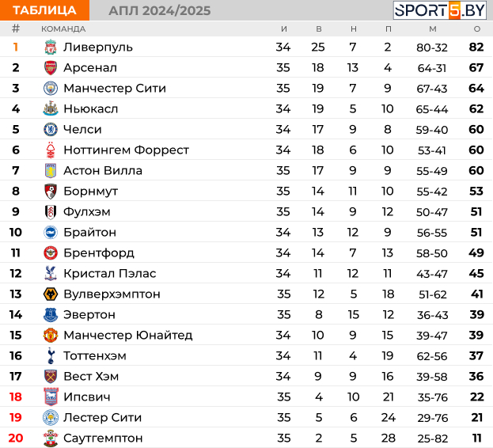Select Ipswich red position number 18
The height and width of the screenshot is (448, 493).
(x=15, y=397)
